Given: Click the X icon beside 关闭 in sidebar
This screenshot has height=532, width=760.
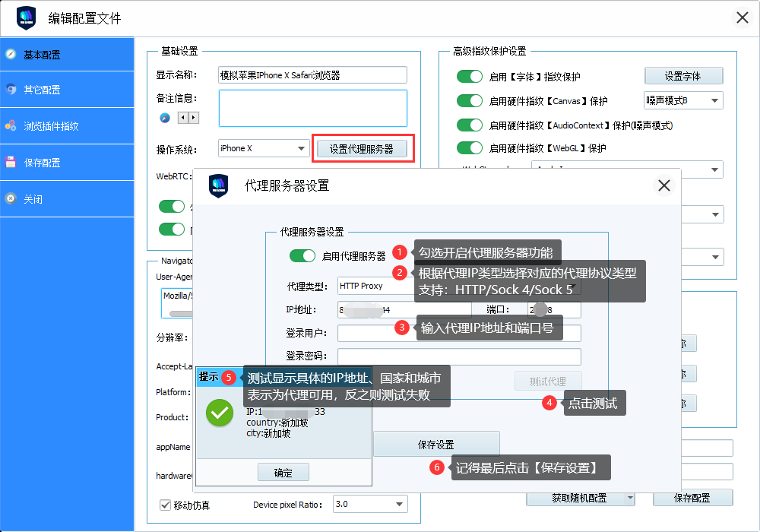Looking at the screenshot, I should 11,198.
